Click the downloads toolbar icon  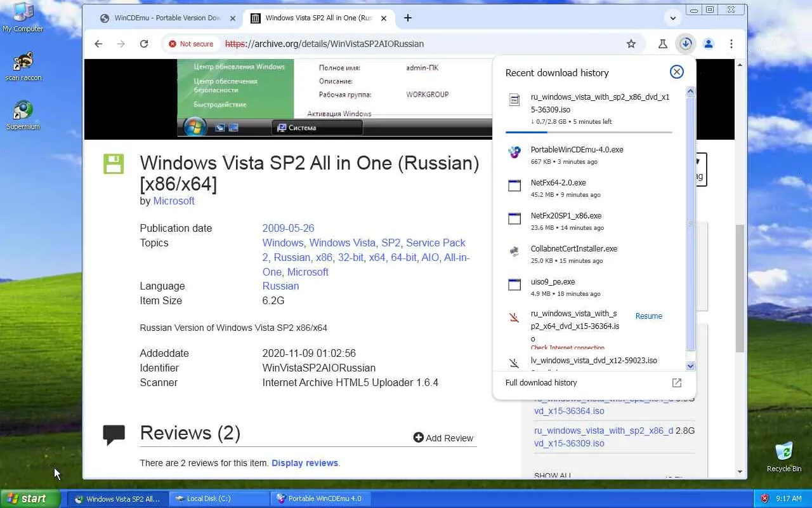tap(686, 44)
